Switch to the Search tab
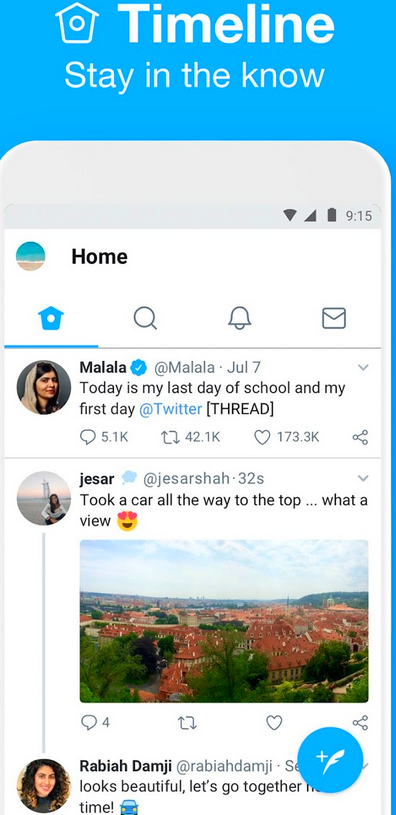Image resolution: width=396 pixels, height=815 pixels. (145, 318)
